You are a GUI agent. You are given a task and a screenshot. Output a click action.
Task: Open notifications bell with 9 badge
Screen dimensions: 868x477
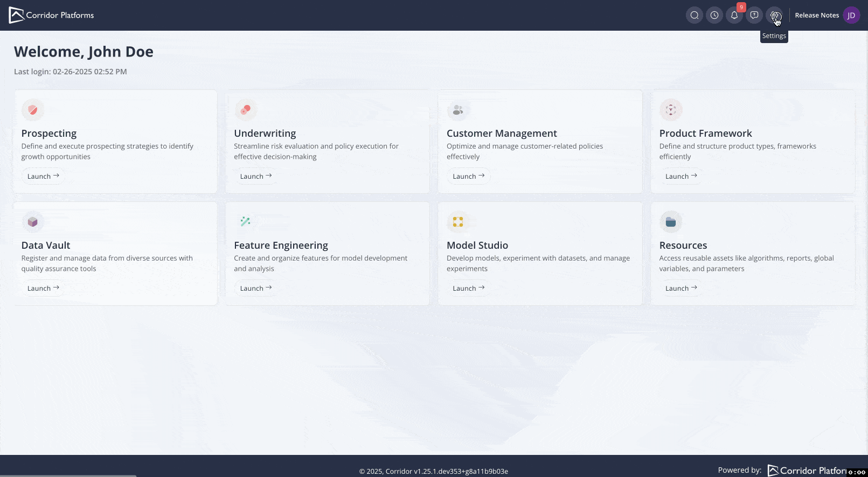pyautogui.click(x=734, y=15)
